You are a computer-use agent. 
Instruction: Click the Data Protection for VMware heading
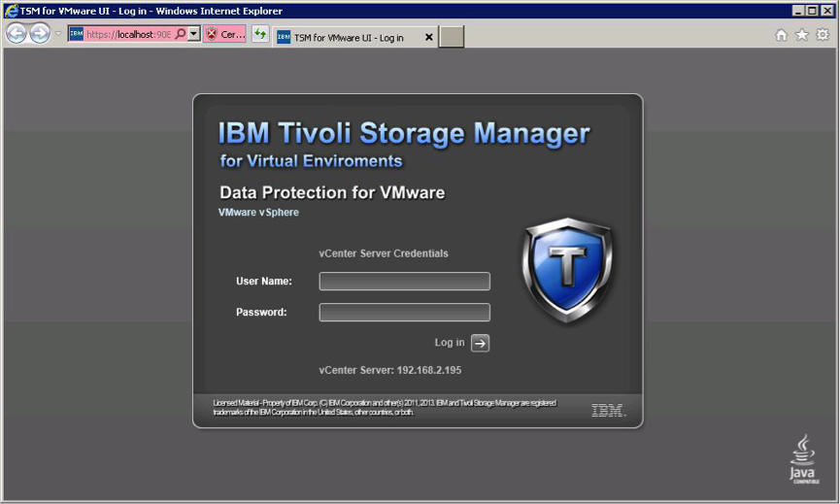(332, 193)
